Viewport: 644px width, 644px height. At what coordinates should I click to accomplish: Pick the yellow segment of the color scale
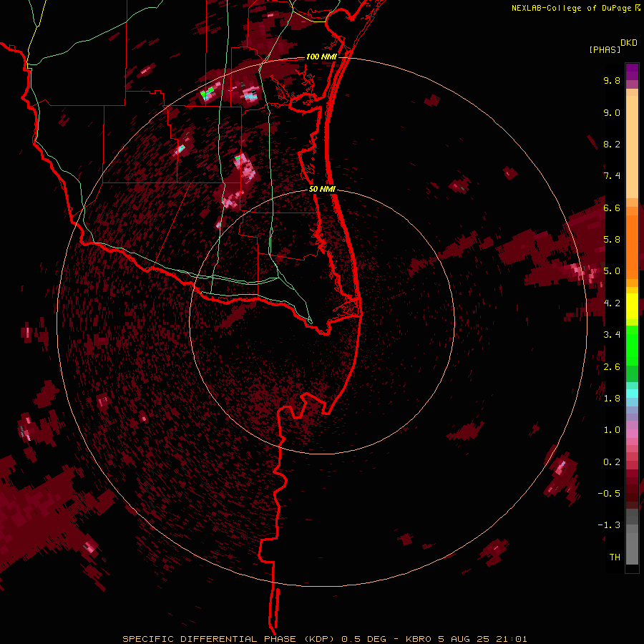coord(632,306)
